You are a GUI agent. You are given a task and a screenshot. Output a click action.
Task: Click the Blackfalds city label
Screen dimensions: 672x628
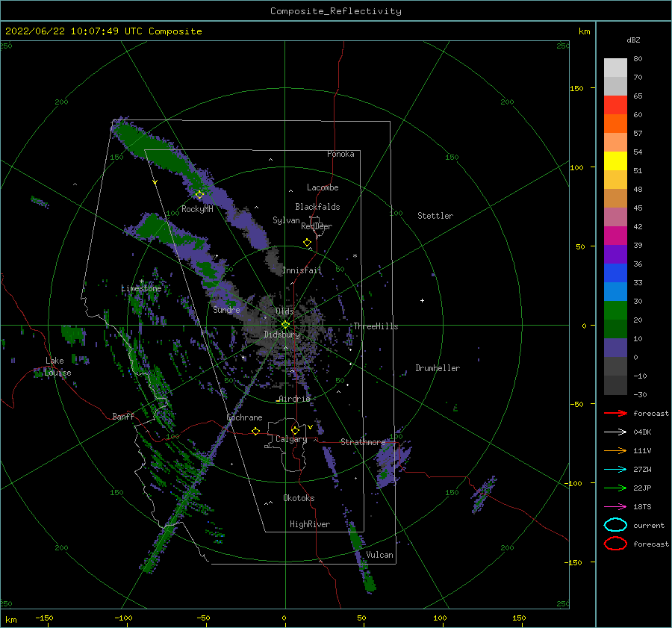(x=317, y=207)
